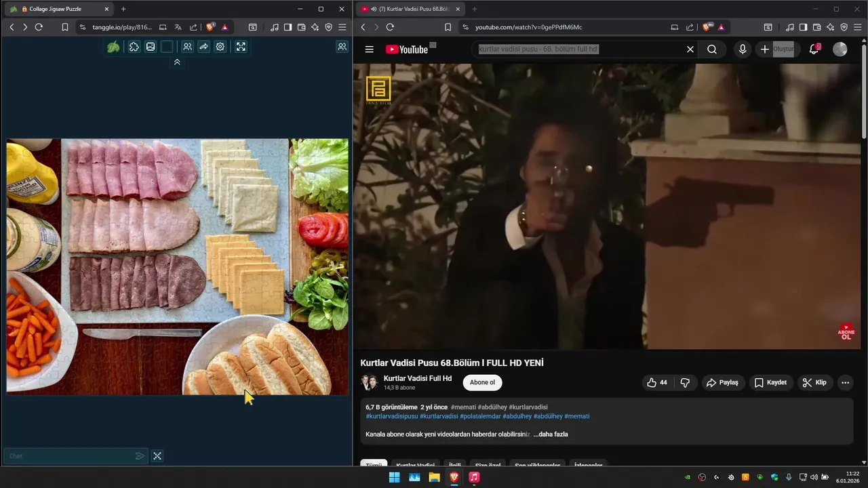Open Brave Shields in YouTube window
Screen dimensions: 868x488
(x=707, y=27)
